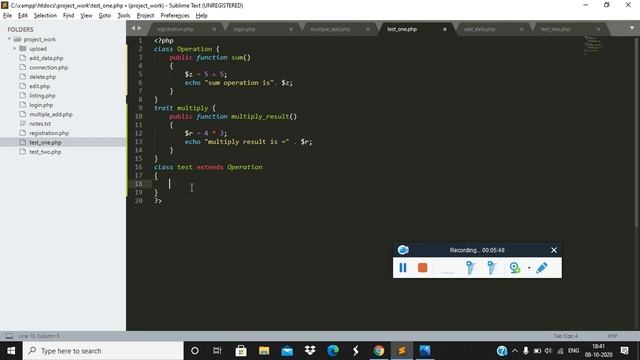This screenshot has height=360, width=640.
Task: Select test_one.php in sidebar
Action: pos(45,142)
